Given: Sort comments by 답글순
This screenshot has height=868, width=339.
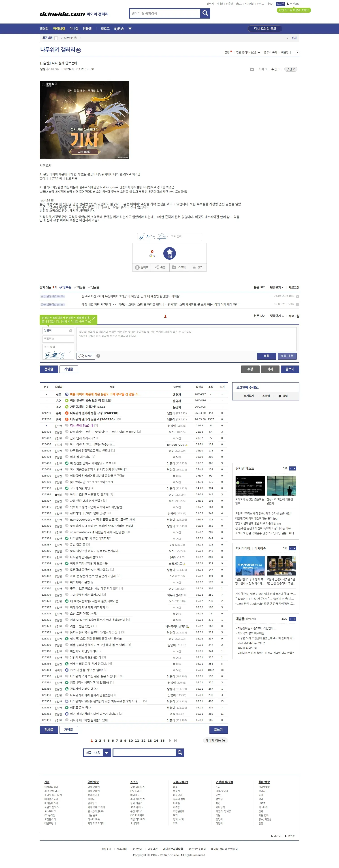Looking at the screenshot, I should coord(93,287).
